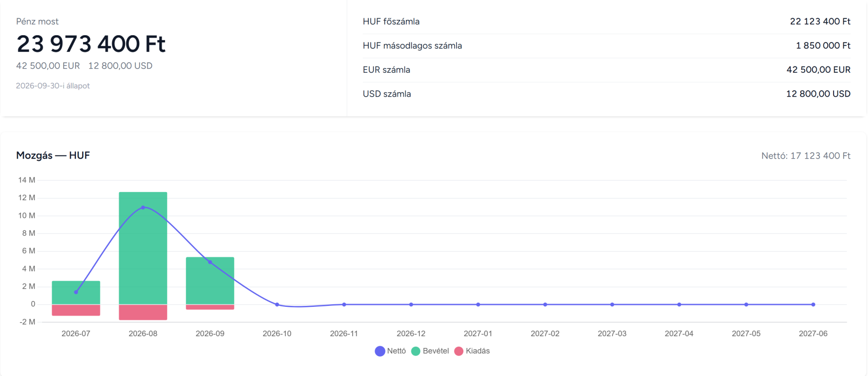Toggle the Kiadás legend series
Viewport: 868px width, 376px height.
click(472, 351)
